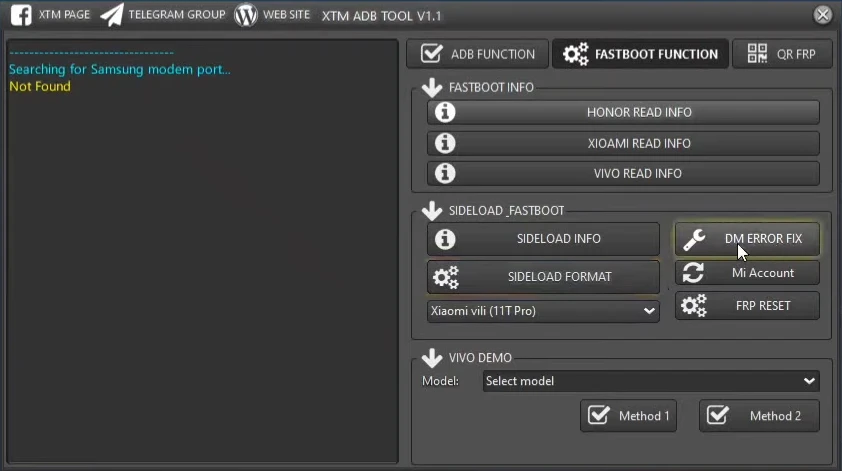This screenshot has width=842, height=471.
Task: Click the HONOR READ INFO button
Action: pos(623,112)
